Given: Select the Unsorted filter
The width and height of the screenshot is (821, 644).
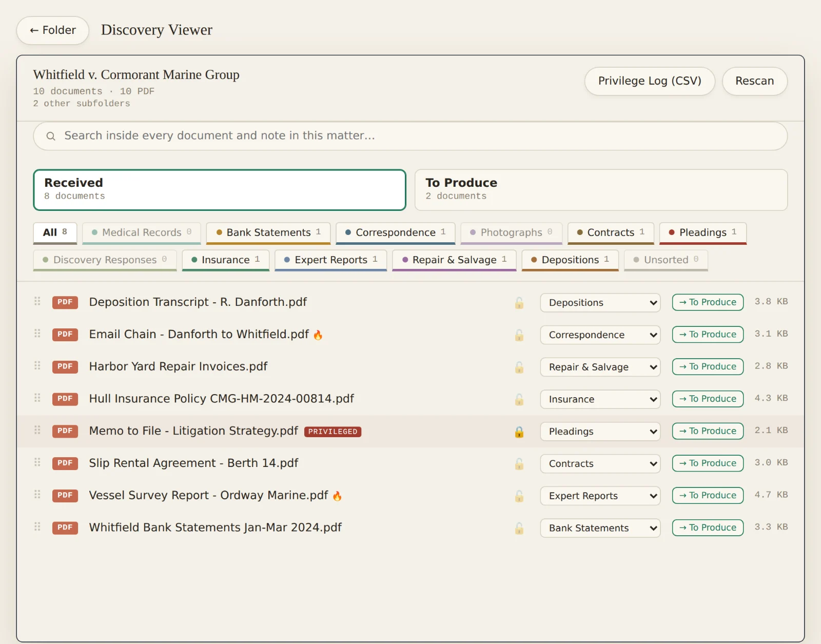Looking at the screenshot, I should click(x=666, y=260).
